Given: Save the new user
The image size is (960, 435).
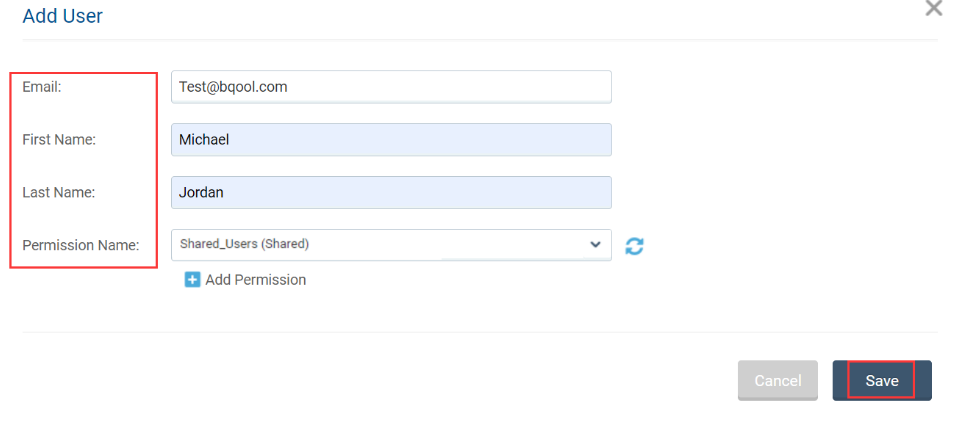Looking at the screenshot, I should 882,380.
